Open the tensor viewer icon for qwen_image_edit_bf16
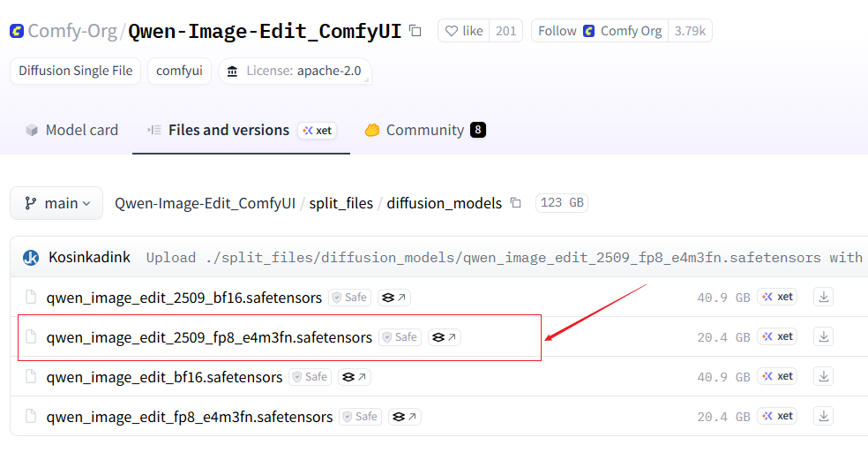868x460 pixels. 355,377
